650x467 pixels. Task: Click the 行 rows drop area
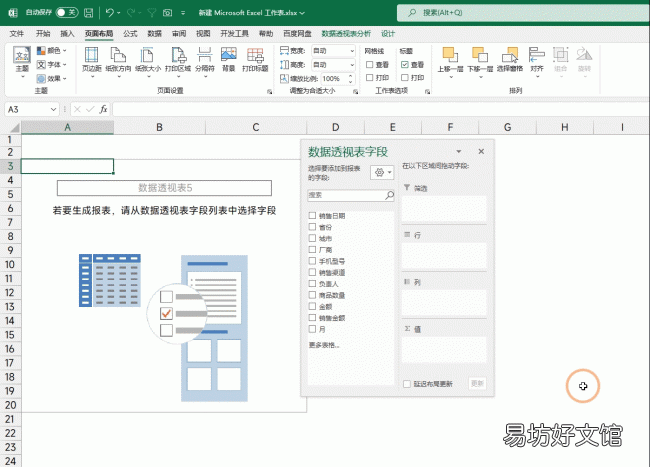[444, 255]
